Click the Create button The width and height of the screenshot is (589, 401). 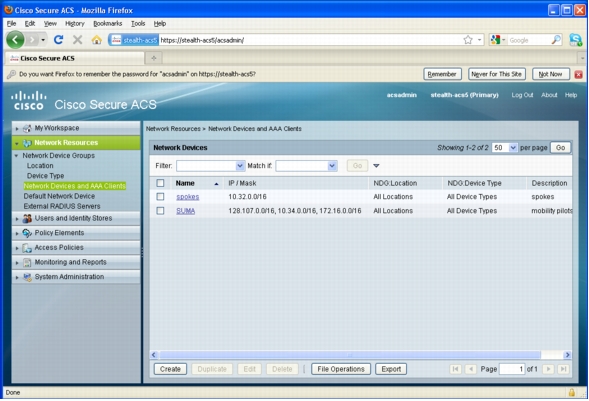[x=170, y=369]
